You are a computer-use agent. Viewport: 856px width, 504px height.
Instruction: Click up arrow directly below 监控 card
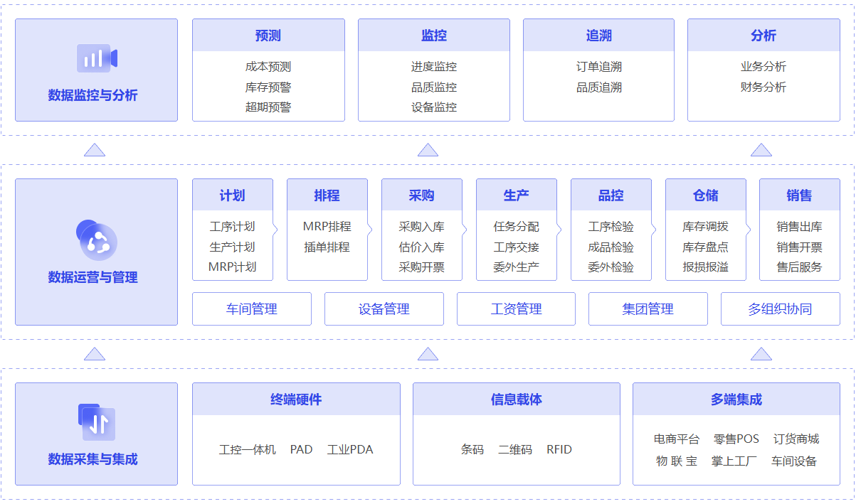(x=428, y=150)
